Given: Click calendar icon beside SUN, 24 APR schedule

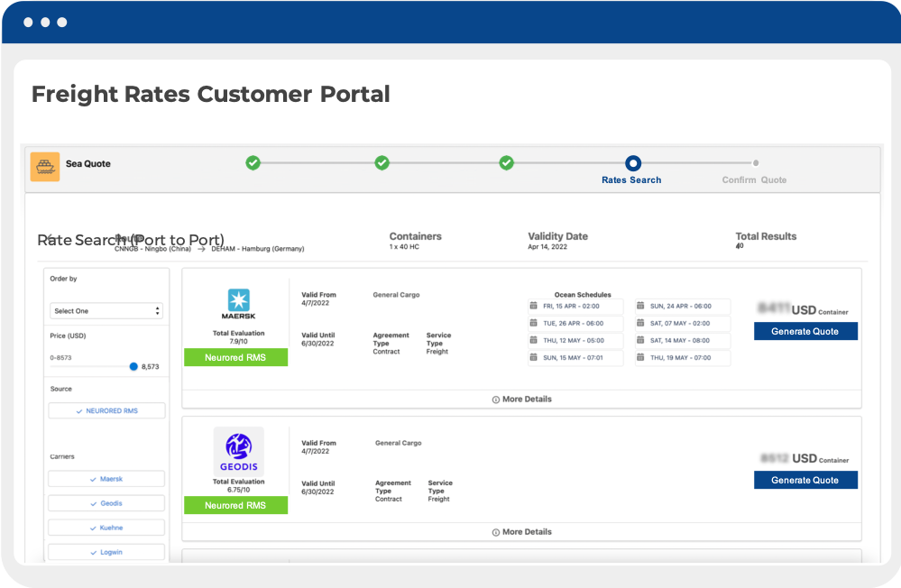Looking at the screenshot, I should (x=642, y=307).
